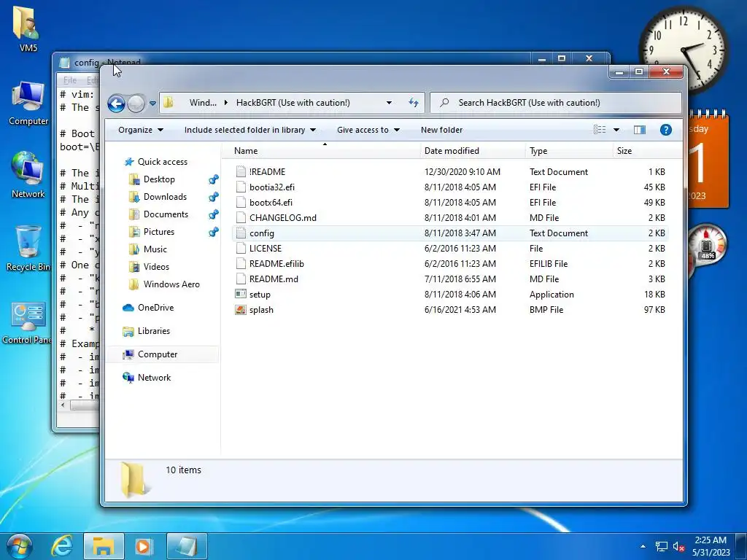This screenshot has width=747, height=560.
Task: Expand the view options dropdown arrow
Action: click(616, 130)
